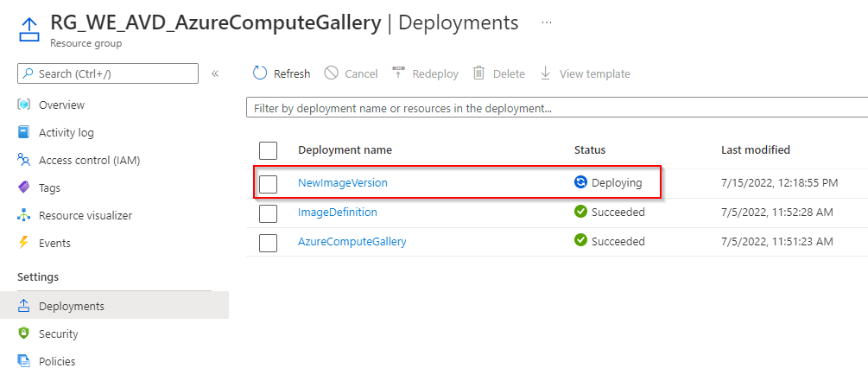Click the RG_WE_AVD_AzureComputeGallery title
The width and height of the screenshot is (868, 381).
click(x=216, y=22)
